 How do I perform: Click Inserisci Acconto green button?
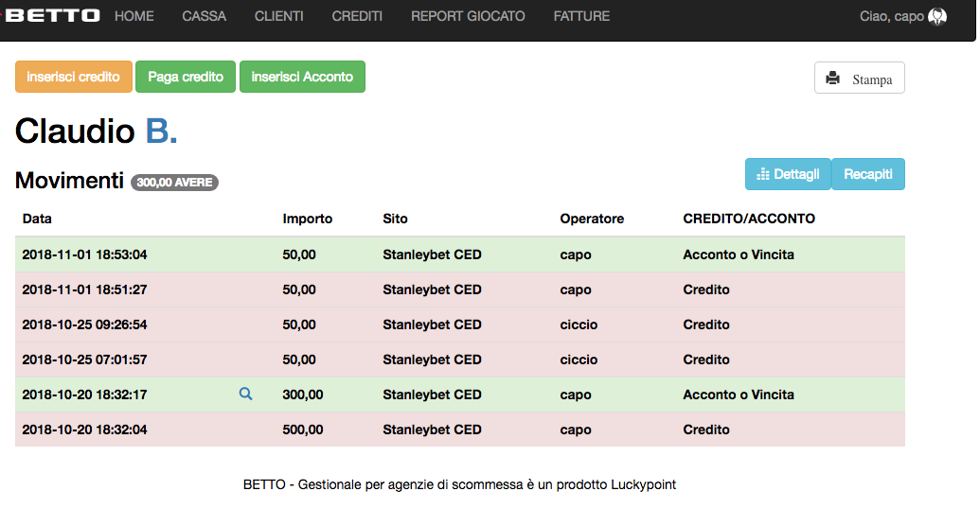coord(302,77)
